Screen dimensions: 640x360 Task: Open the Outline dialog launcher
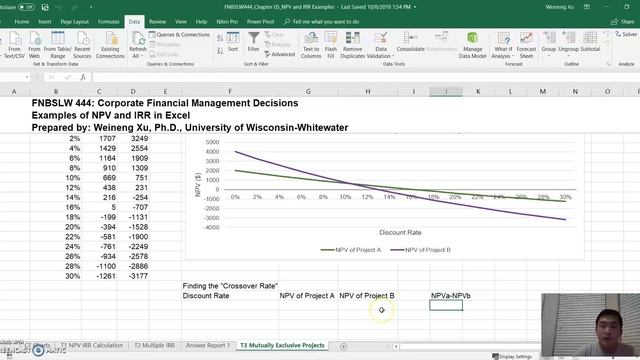[x=608, y=64]
